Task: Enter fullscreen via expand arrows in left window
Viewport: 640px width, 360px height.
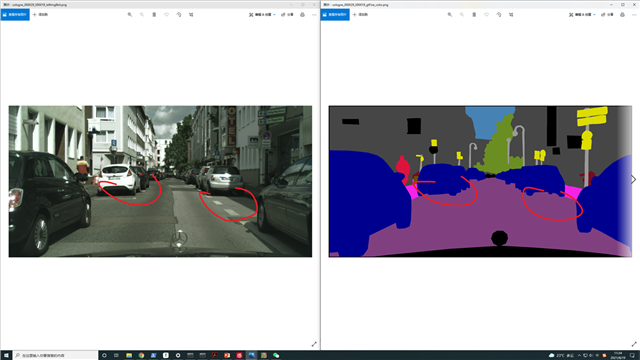Action: [314, 344]
